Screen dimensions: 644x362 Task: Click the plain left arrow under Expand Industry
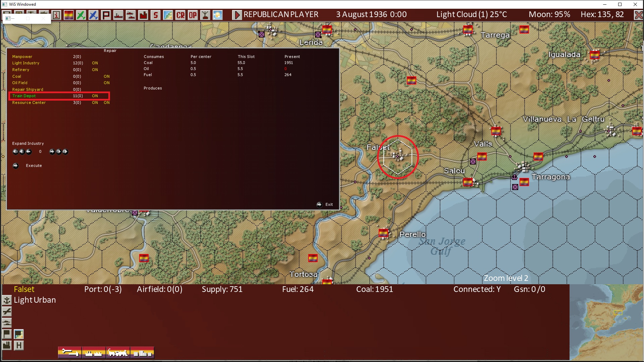29,152
